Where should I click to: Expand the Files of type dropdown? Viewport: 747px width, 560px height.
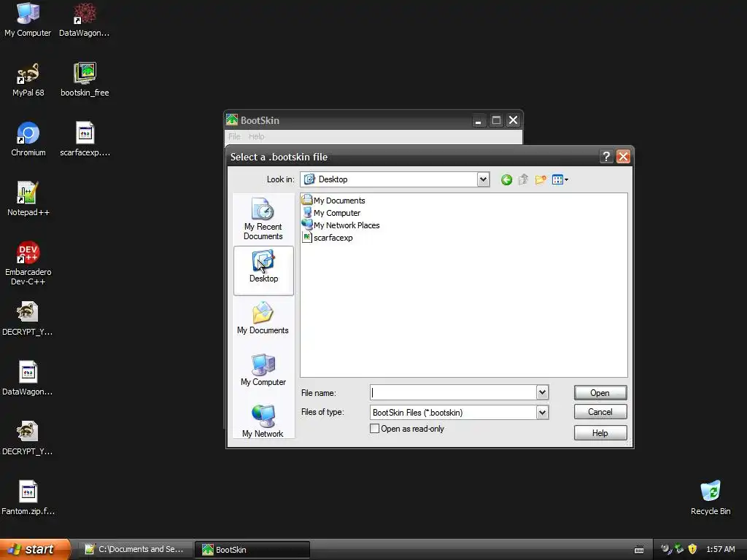coord(542,413)
